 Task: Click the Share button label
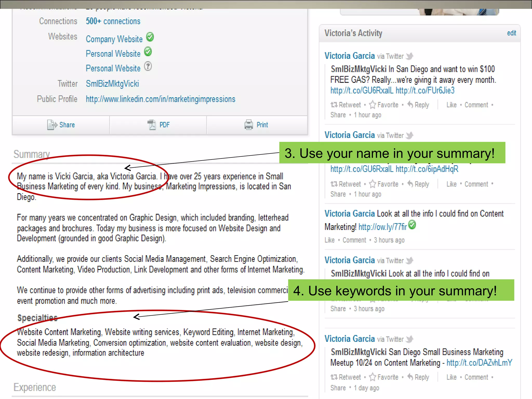67,125
